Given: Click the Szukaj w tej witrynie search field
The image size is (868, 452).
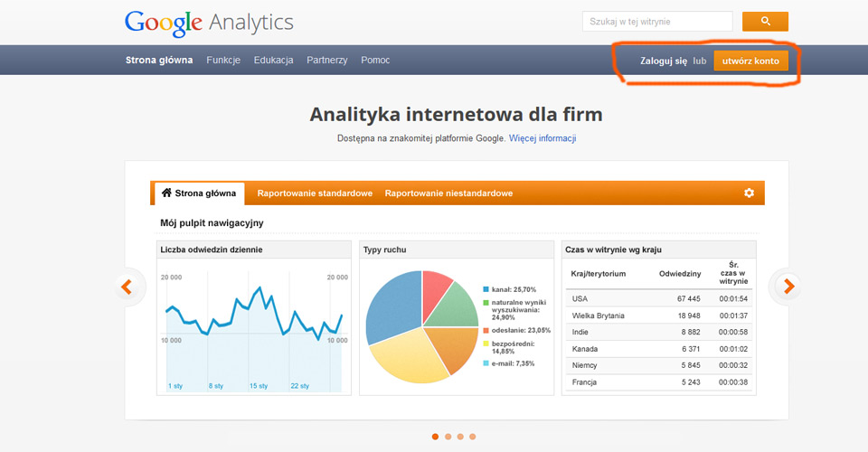Looking at the screenshot, I should coord(657,22).
